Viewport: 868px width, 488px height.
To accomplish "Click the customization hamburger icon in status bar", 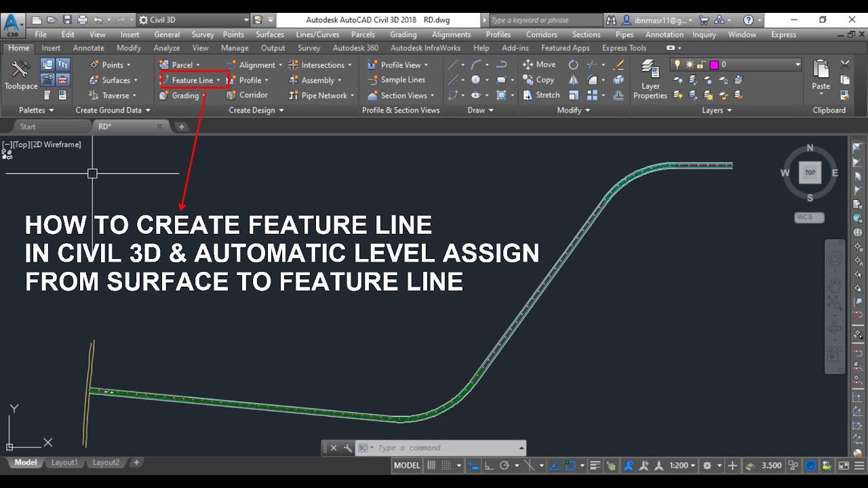I will coord(859,466).
